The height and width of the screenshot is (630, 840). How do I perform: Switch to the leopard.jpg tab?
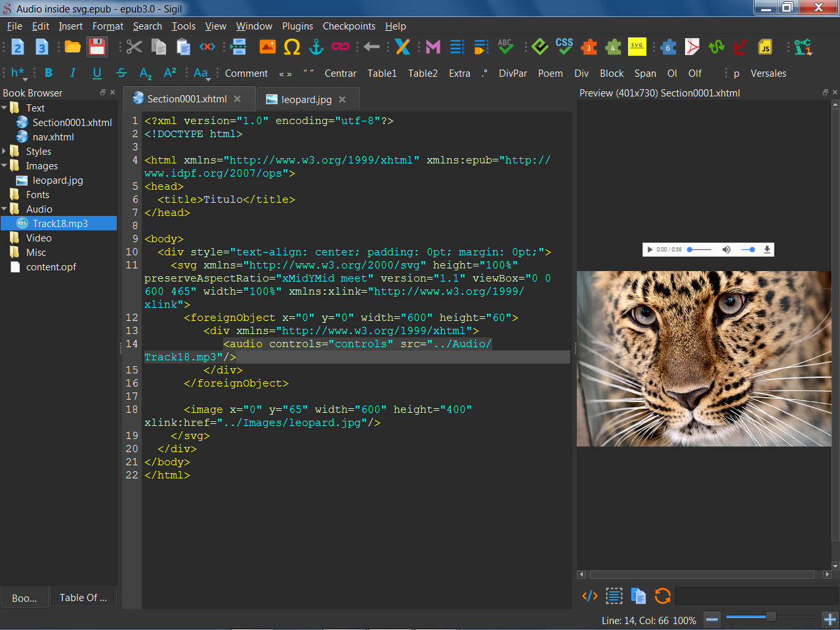306,100
